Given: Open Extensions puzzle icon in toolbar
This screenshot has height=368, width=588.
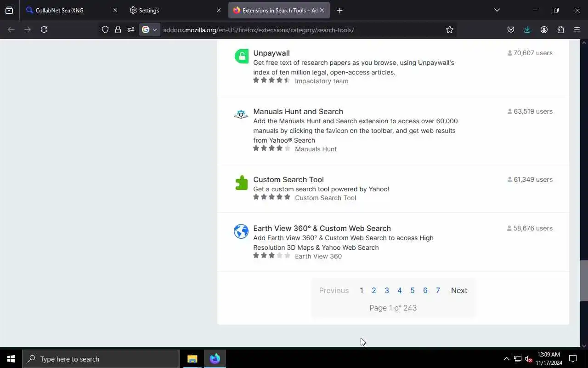Looking at the screenshot, I should (560, 29).
